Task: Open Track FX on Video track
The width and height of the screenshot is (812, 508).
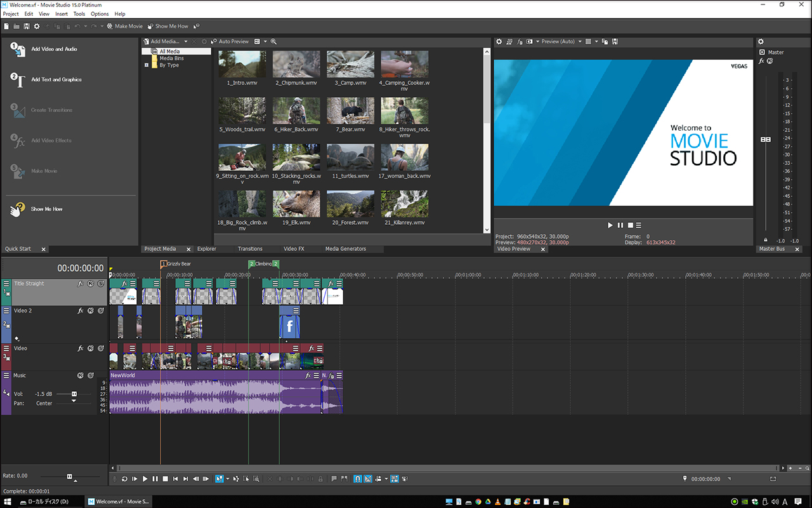Action: click(x=81, y=348)
